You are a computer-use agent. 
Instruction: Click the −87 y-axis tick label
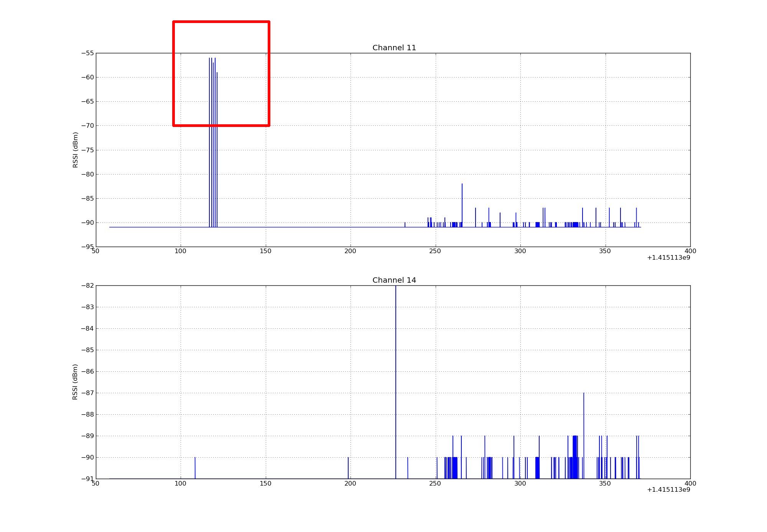pyautogui.click(x=87, y=393)
